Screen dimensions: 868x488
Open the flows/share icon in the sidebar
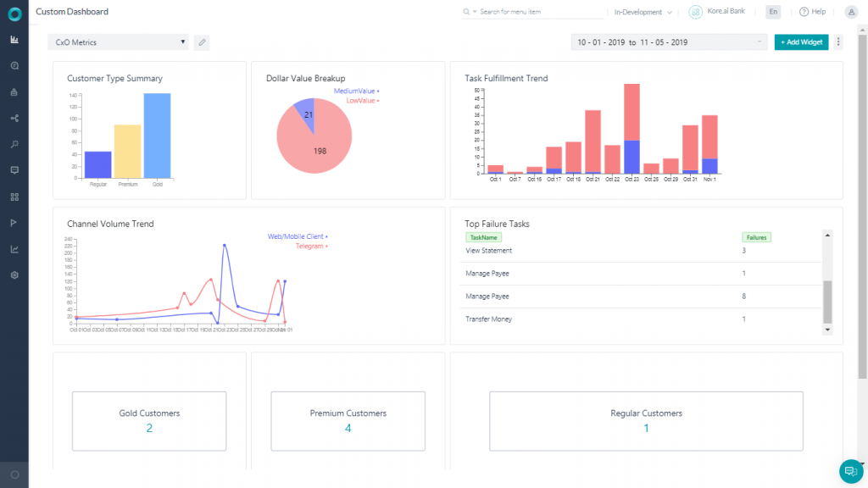pyautogui.click(x=13, y=118)
